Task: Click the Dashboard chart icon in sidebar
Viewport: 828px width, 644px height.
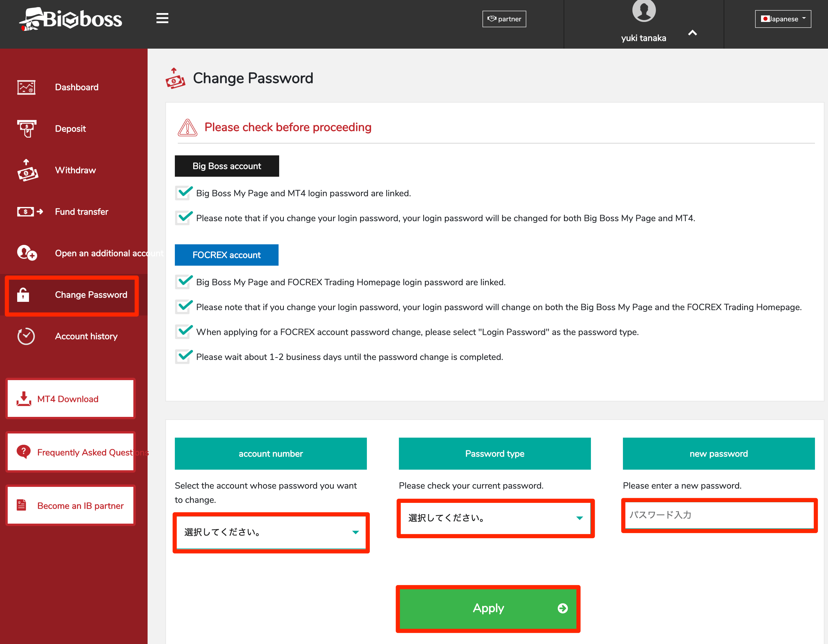Action: point(26,87)
